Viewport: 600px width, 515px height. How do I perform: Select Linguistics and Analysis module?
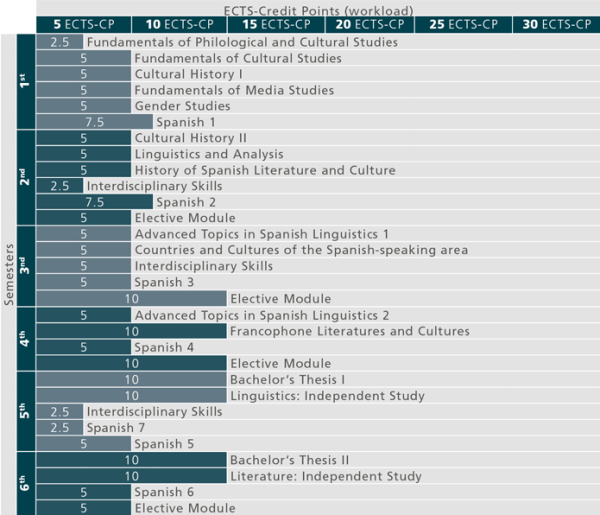tap(209, 155)
